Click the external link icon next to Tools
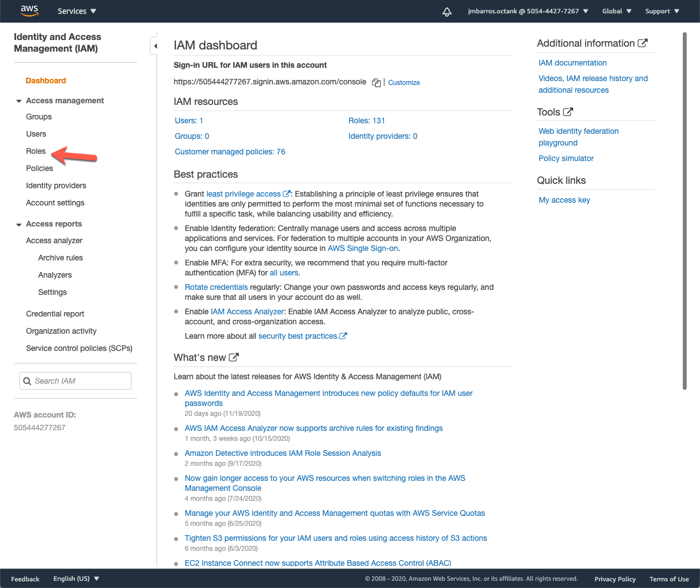 568,112
